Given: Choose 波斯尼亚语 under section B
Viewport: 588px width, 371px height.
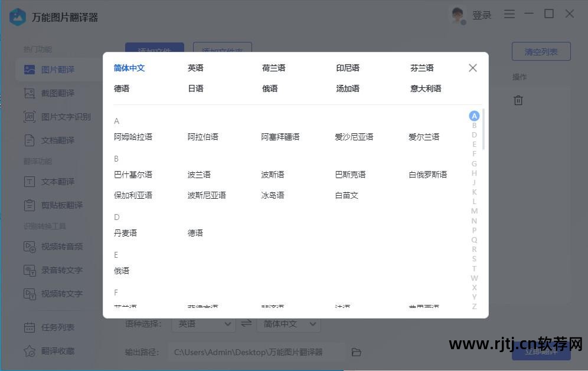Looking at the screenshot, I should click(x=207, y=195).
